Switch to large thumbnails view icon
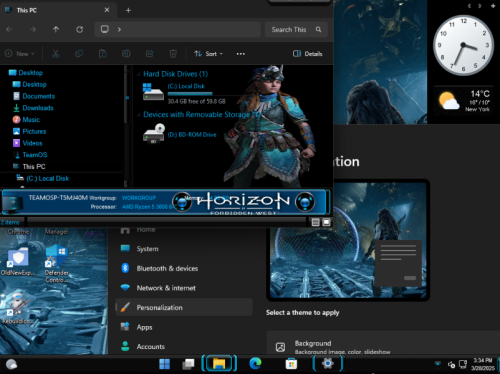500x374 pixels. pos(326,222)
